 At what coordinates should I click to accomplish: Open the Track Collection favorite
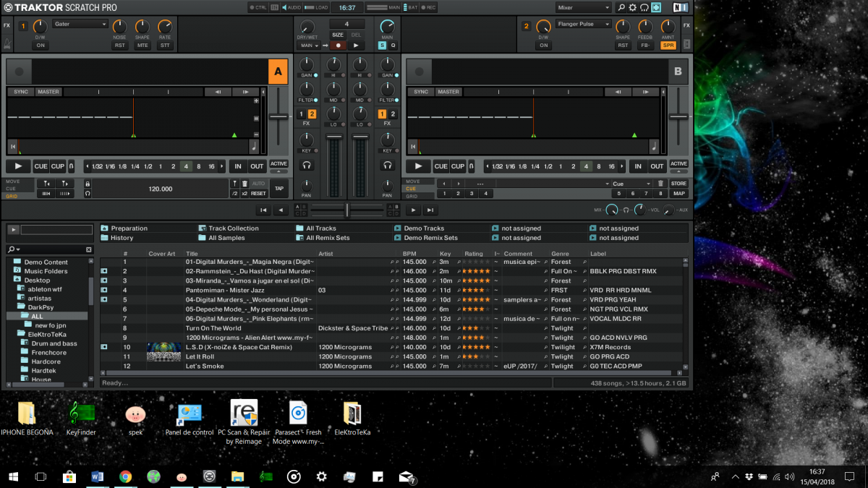233,228
